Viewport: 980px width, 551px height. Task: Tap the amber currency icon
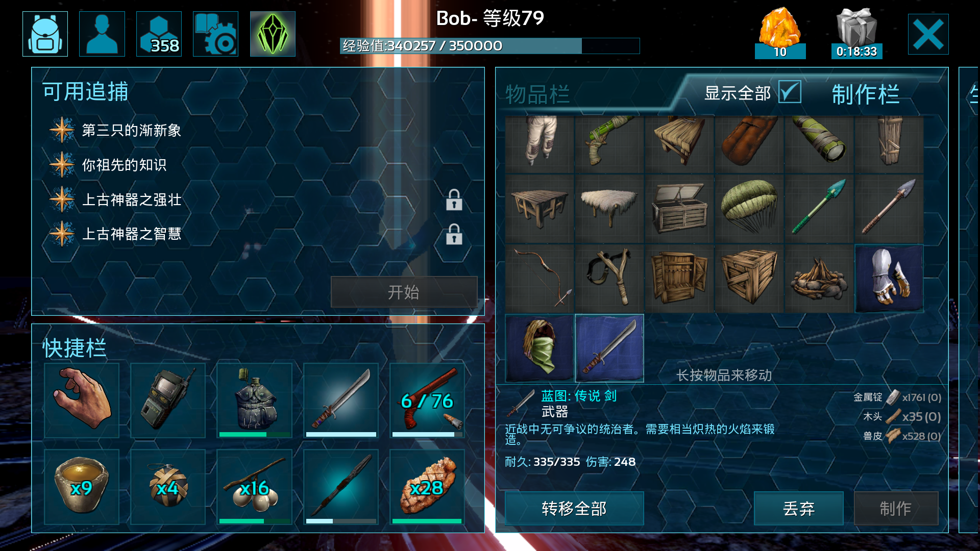point(780,33)
